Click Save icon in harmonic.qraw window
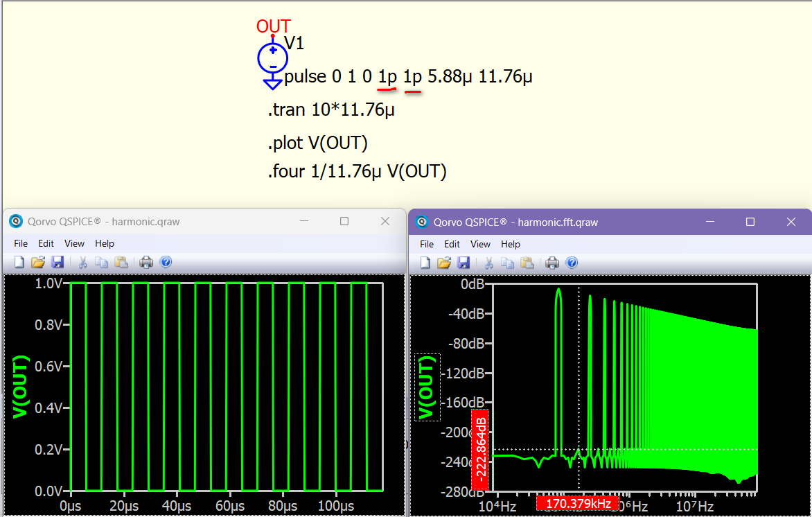 point(58,262)
